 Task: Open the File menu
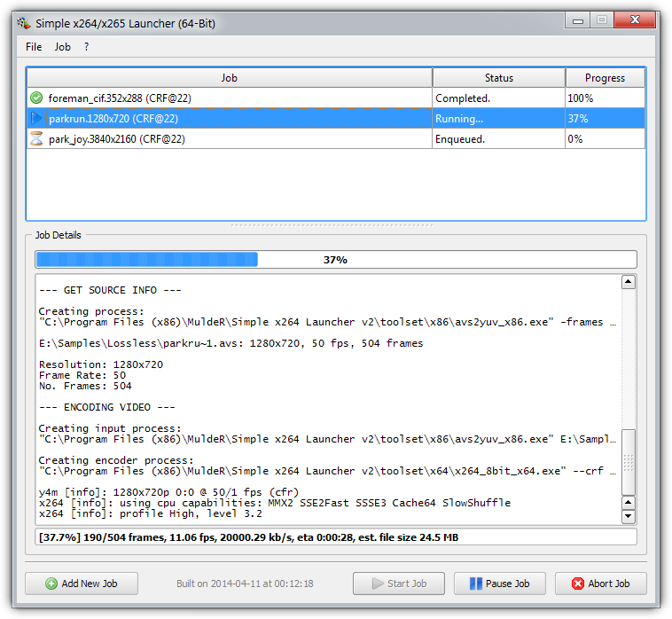click(x=34, y=47)
